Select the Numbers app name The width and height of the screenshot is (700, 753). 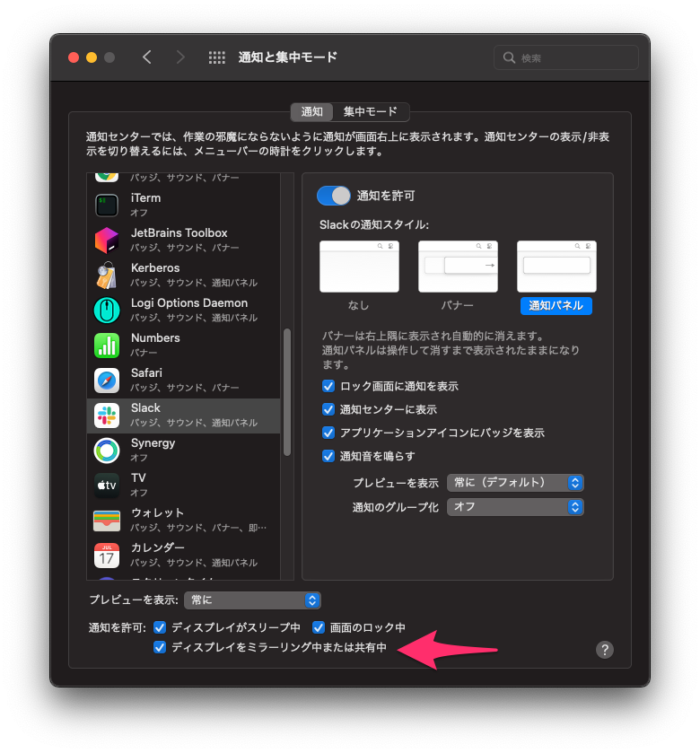pos(155,338)
